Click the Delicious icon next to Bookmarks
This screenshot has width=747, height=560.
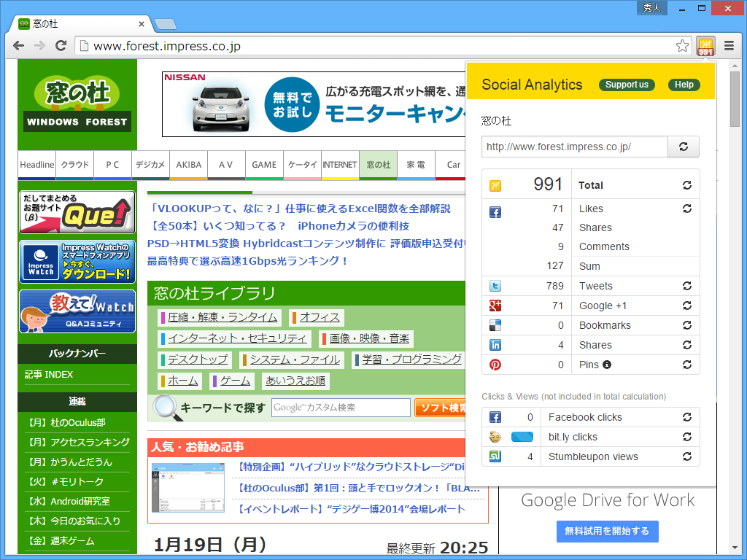(496, 325)
